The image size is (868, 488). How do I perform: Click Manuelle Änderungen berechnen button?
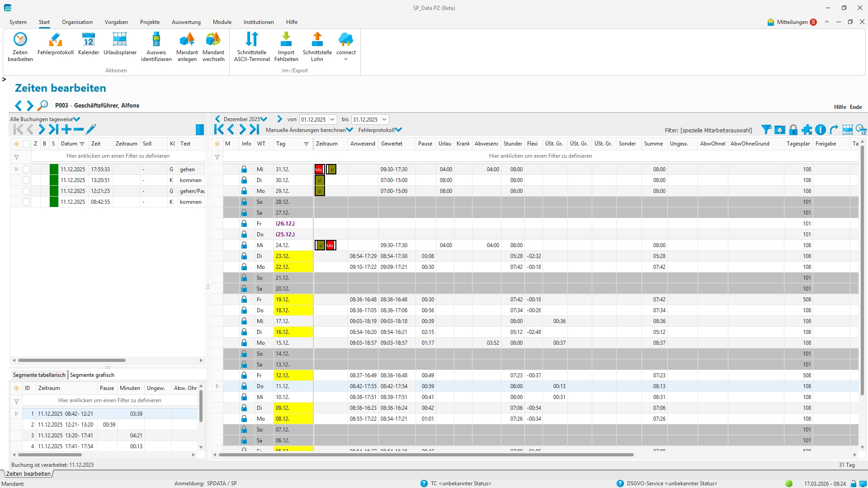pos(306,130)
